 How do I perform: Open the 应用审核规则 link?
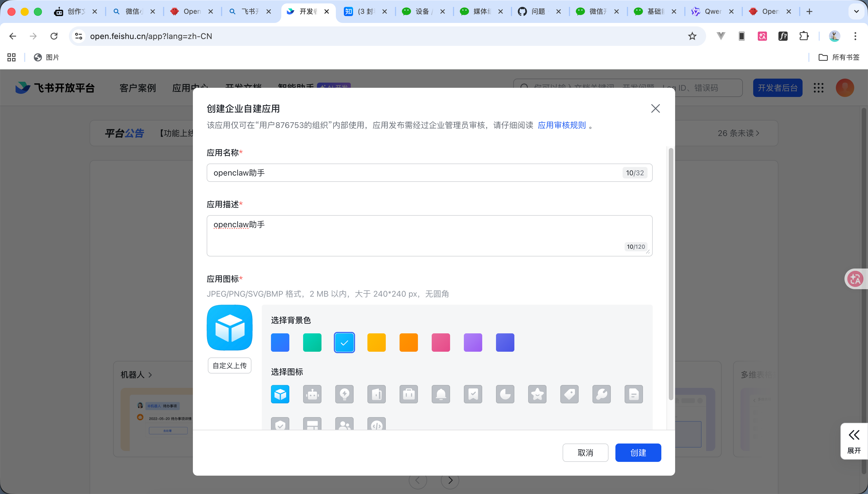click(x=561, y=125)
